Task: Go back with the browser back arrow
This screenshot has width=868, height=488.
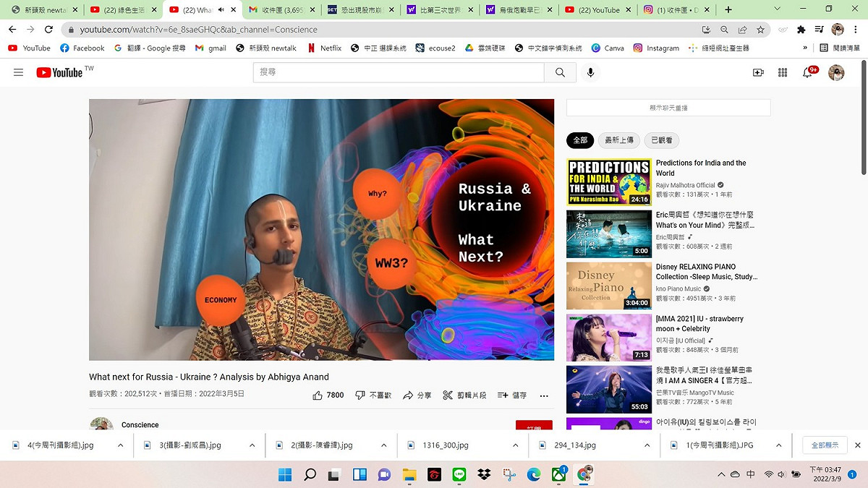Action: [x=12, y=30]
